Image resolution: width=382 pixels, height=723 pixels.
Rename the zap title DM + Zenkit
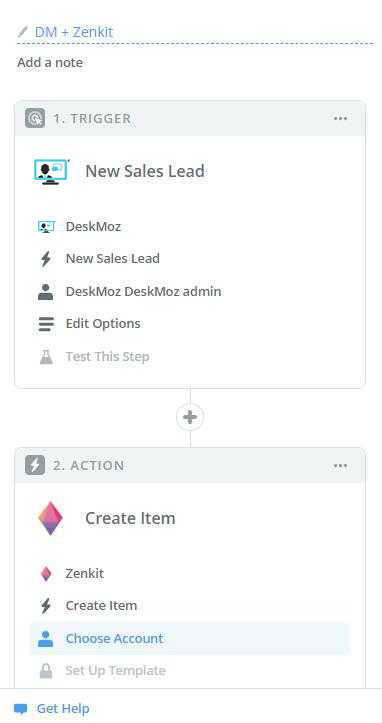point(74,32)
